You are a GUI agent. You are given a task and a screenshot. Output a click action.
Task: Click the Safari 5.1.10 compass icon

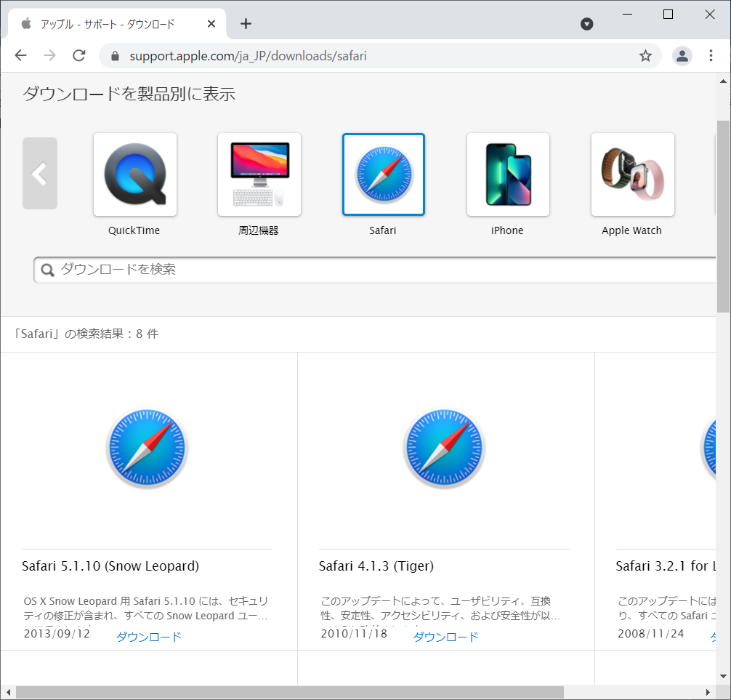148,448
